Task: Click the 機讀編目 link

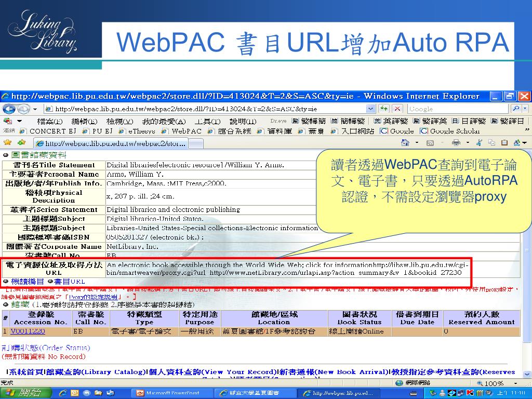Action: point(27,282)
